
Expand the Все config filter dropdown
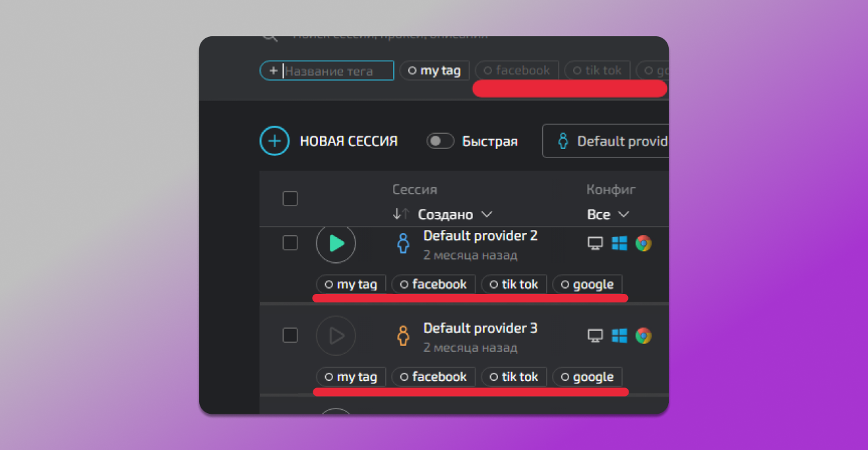[x=607, y=215]
